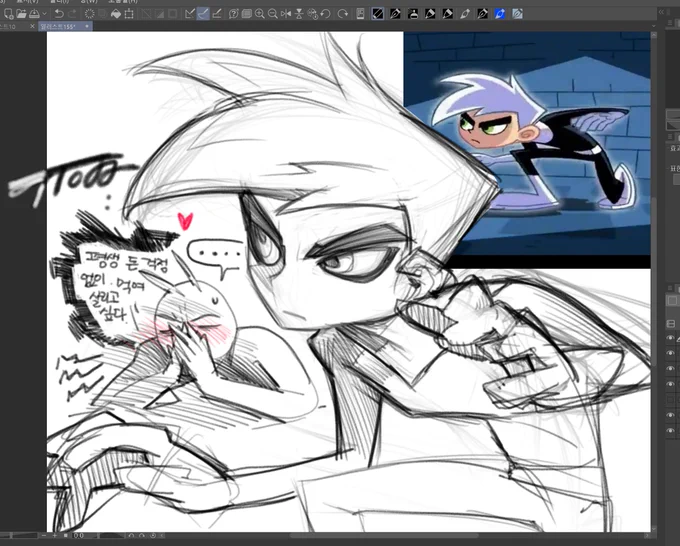Click the plus zoom button in status bar
This screenshot has width=680, height=546.
click(x=55, y=536)
